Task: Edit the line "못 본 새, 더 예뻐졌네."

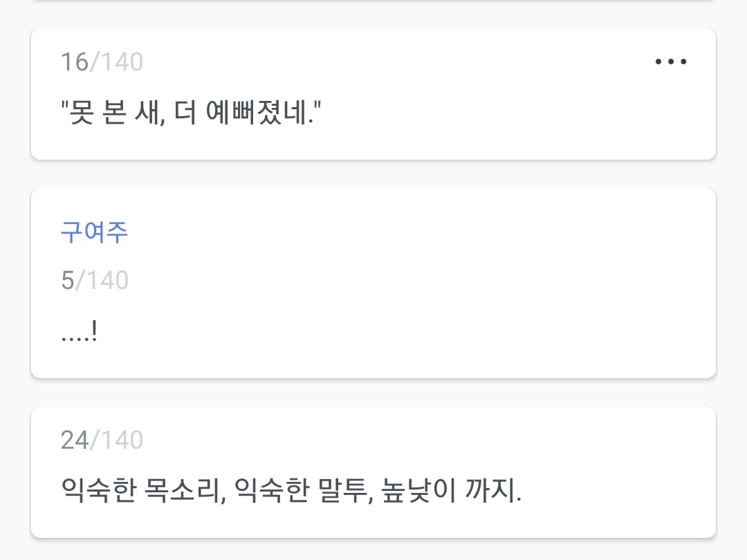Action: click(x=191, y=111)
